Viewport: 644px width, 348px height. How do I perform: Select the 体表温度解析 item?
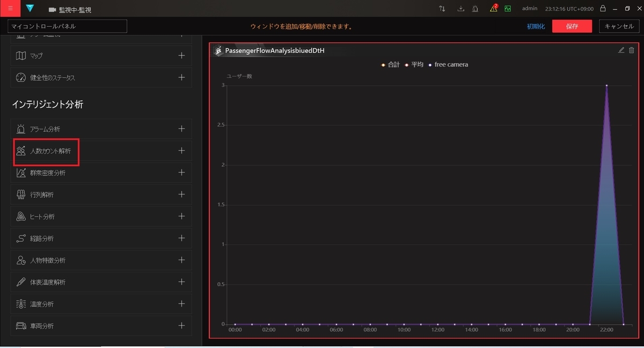click(101, 282)
